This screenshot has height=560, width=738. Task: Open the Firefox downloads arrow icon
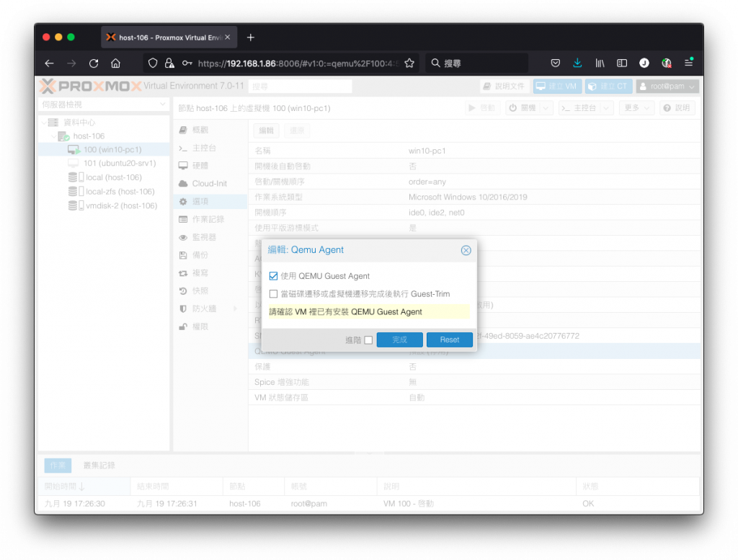pyautogui.click(x=577, y=63)
